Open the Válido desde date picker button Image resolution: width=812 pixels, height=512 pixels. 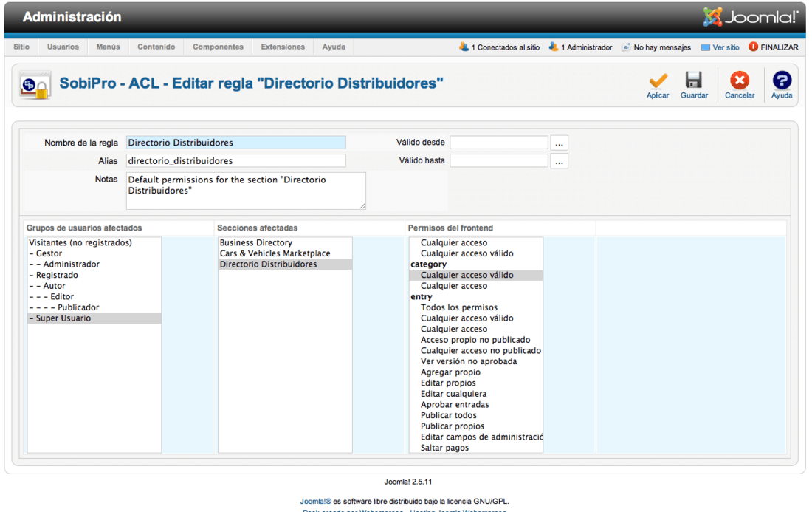[x=559, y=143]
